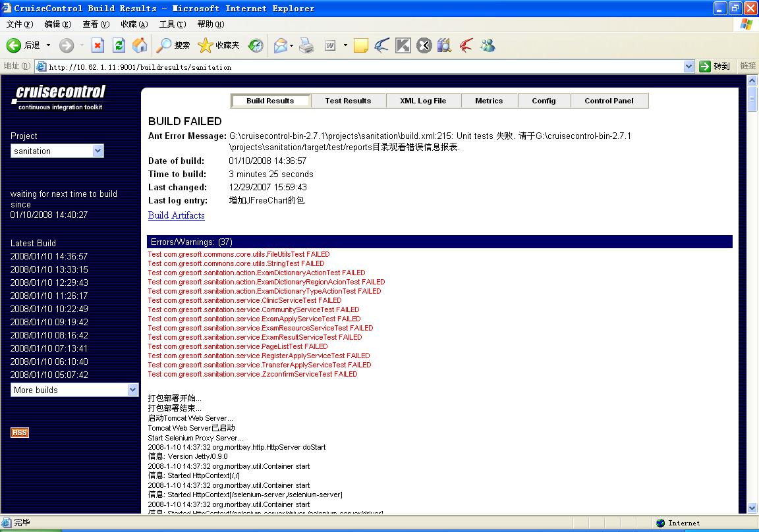This screenshot has height=532, width=759.
Task: Click the StringTest FAILED error line
Action: point(237,263)
